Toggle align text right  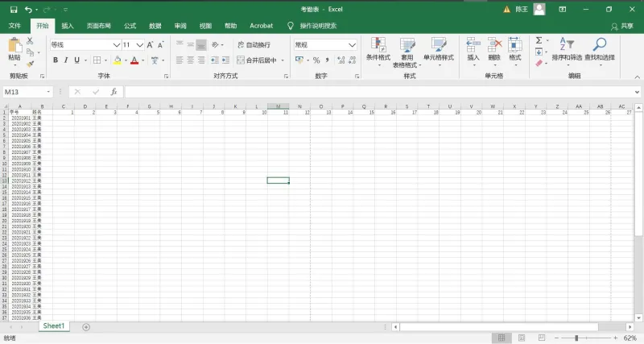pyautogui.click(x=200, y=60)
